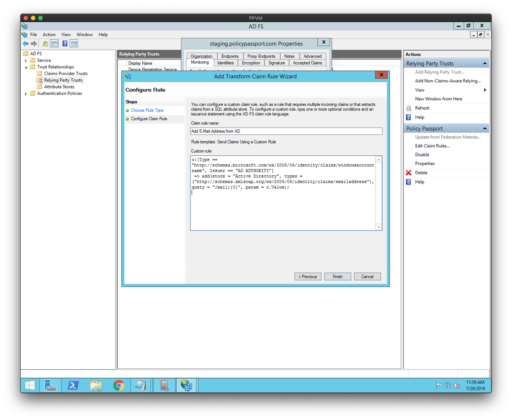This screenshot has height=420, width=512.
Task: Open the blue Help toolbar icon
Action: pyautogui.click(x=65, y=44)
